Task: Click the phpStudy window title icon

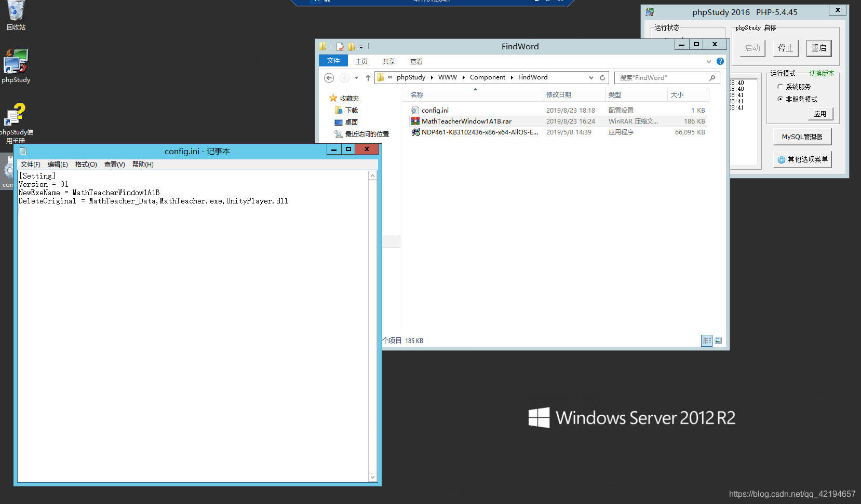Action: pyautogui.click(x=650, y=12)
